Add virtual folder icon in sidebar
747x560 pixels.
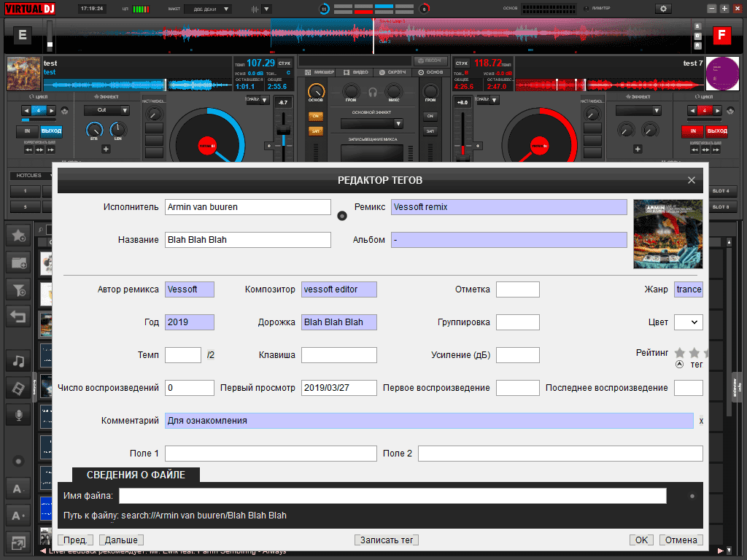pyautogui.click(x=18, y=262)
